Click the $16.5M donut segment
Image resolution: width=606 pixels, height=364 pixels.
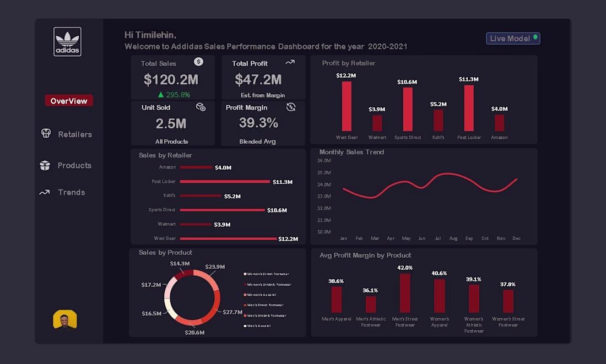click(x=170, y=309)
